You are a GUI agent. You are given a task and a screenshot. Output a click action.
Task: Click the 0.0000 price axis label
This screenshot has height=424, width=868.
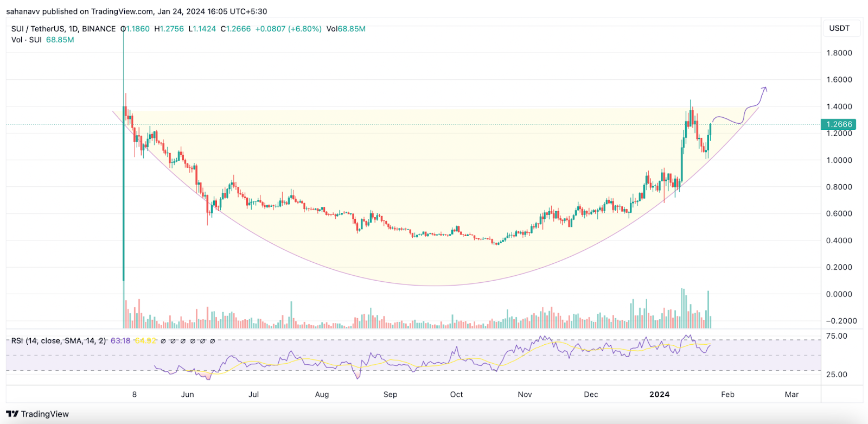[839, 294]
